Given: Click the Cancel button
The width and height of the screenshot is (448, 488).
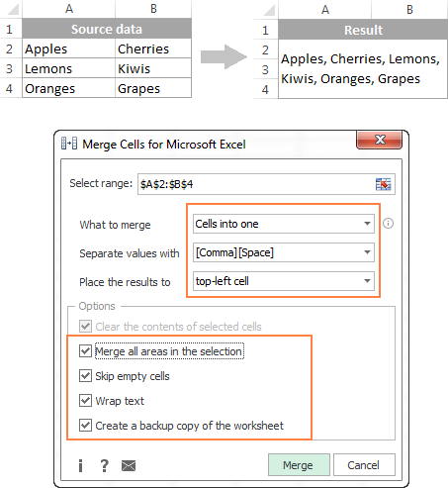Looking at the screenshot, I should [364, 464].
